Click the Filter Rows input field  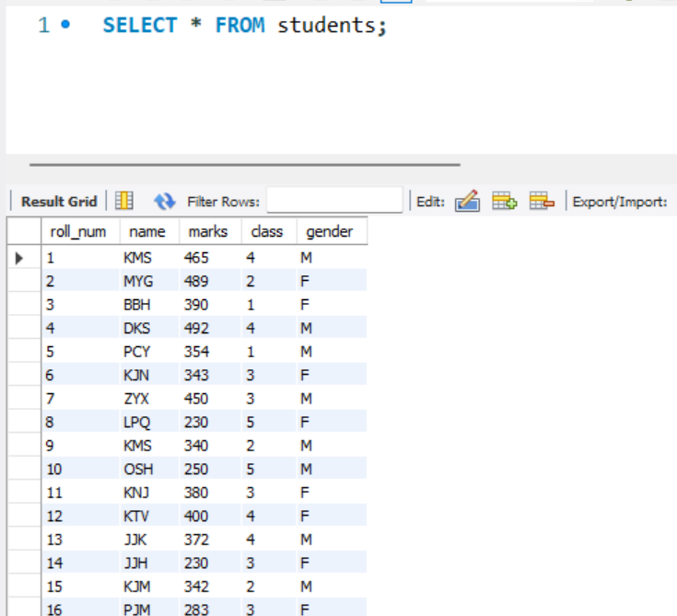point(334,201)
